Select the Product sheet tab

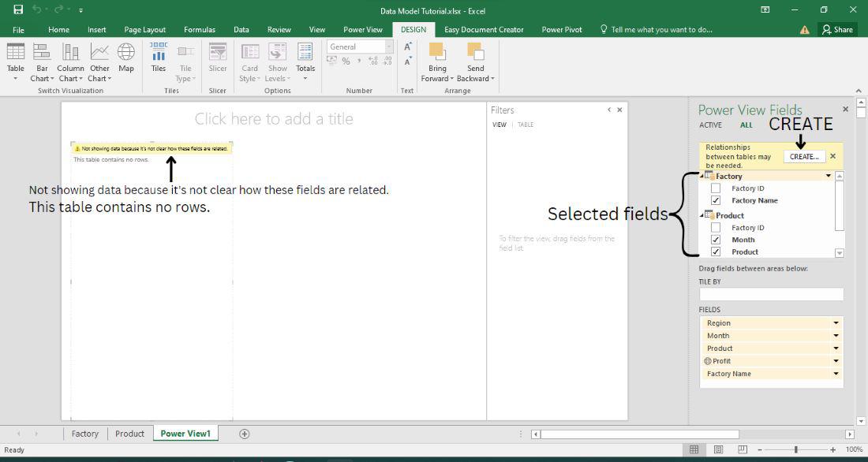point(129,434)
